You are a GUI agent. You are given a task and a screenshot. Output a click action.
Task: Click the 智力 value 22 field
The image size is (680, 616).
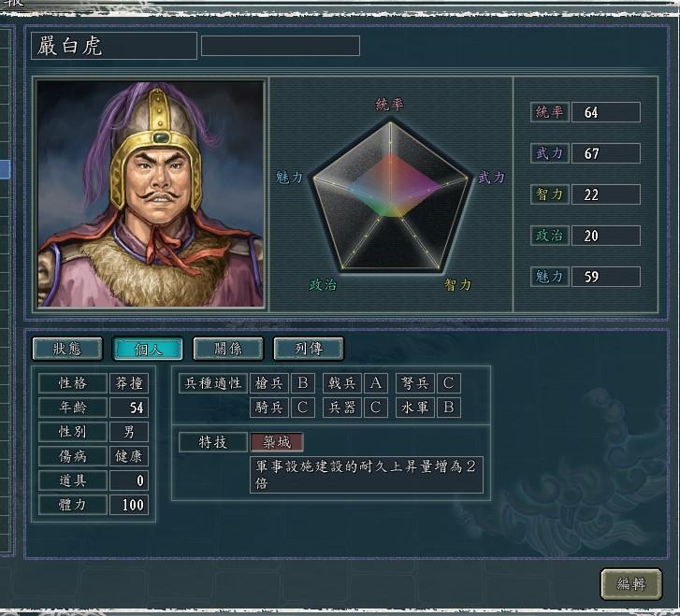[x=606, y=194]
